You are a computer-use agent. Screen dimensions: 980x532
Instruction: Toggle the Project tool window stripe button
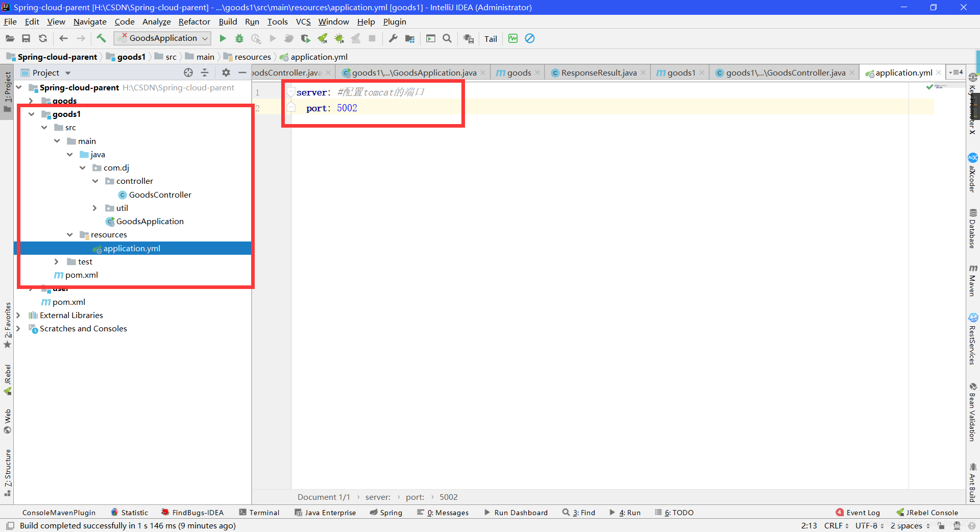pyautogui.click(x=7, y=92)
